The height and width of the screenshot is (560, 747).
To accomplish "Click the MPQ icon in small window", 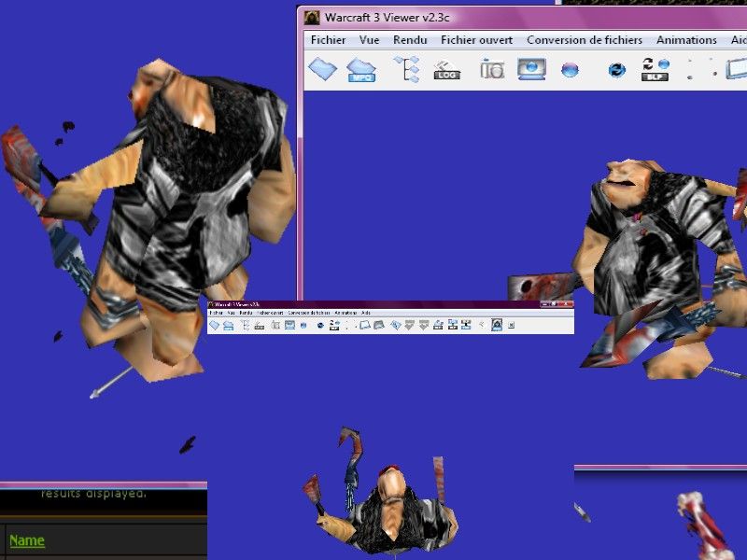I will tap(228, 326).
